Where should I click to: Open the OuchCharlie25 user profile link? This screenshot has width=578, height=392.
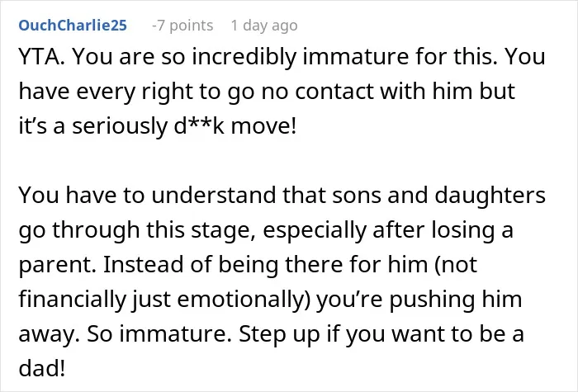click(x=73, y=26)
